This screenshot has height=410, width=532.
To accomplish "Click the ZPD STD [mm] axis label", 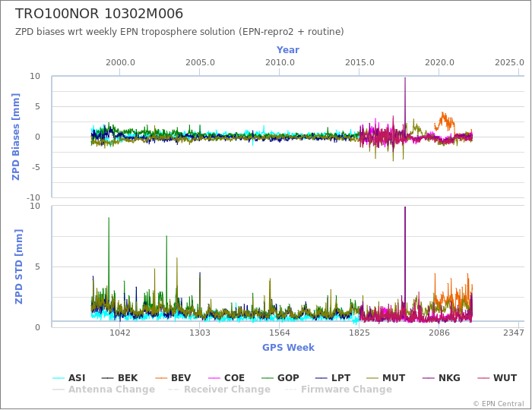I will point(18,266).
